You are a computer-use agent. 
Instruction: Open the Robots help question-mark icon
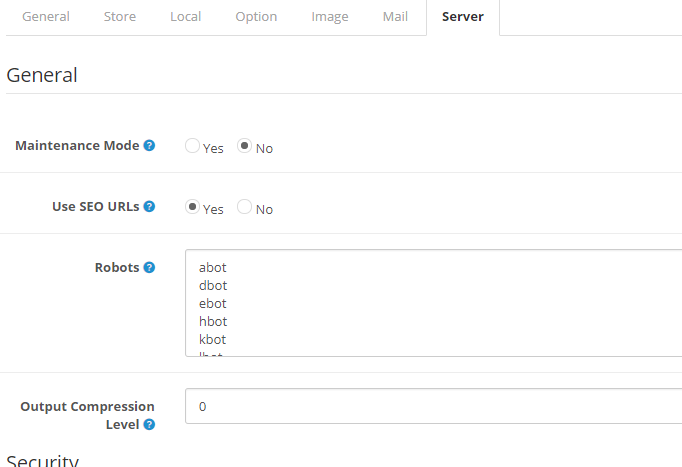pyautogui.click(x=149, y=267)
